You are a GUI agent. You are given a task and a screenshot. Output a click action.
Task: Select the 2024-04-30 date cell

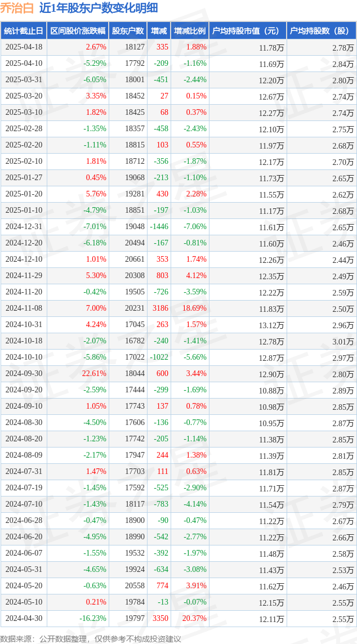point(24,618)
